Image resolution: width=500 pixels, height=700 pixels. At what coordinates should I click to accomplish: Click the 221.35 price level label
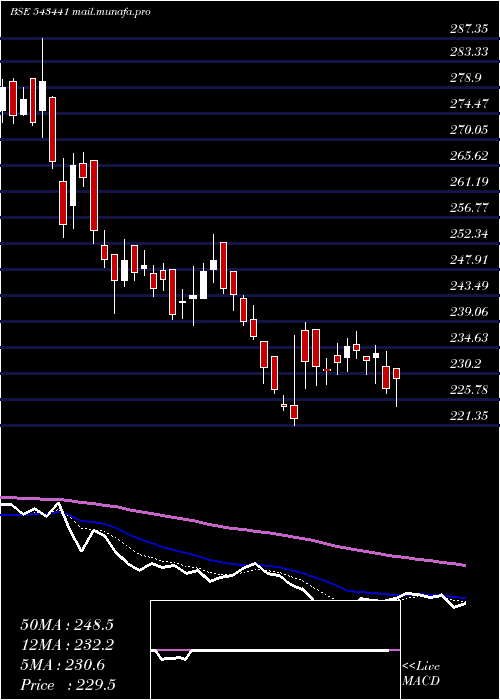[x=469, y=415]
